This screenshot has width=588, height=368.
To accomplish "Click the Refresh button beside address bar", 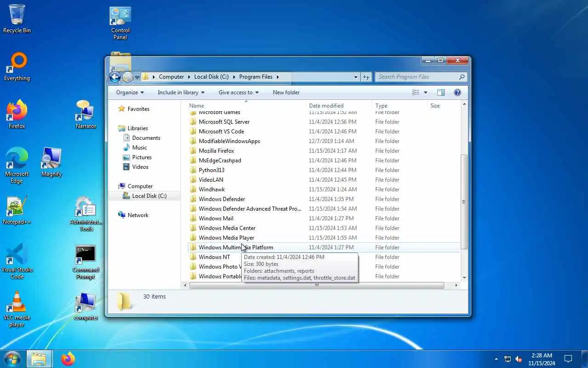I will tap(366, 77).
